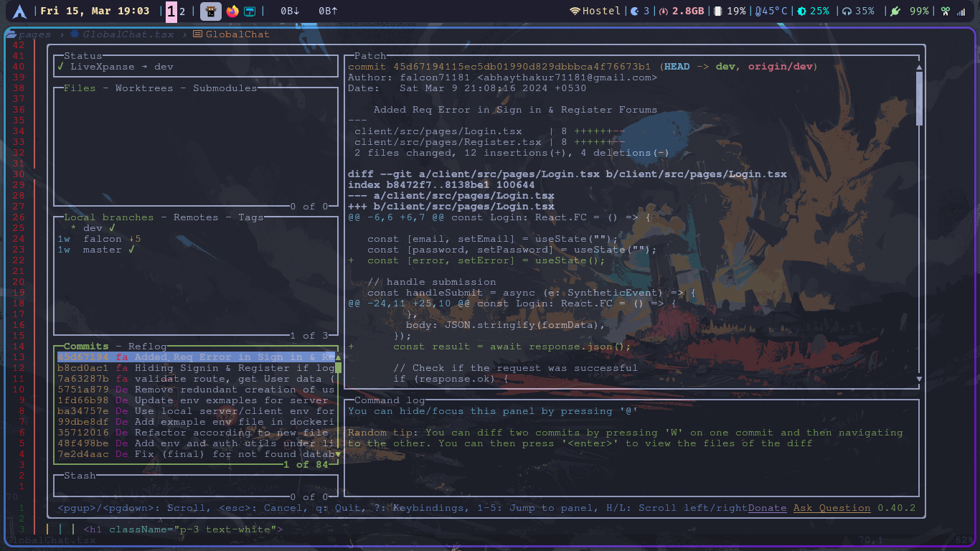This screenshot has height=551, width=980.
Task: Click the Patch panel scrollbar thumb
Action: (x=919, y=99)
